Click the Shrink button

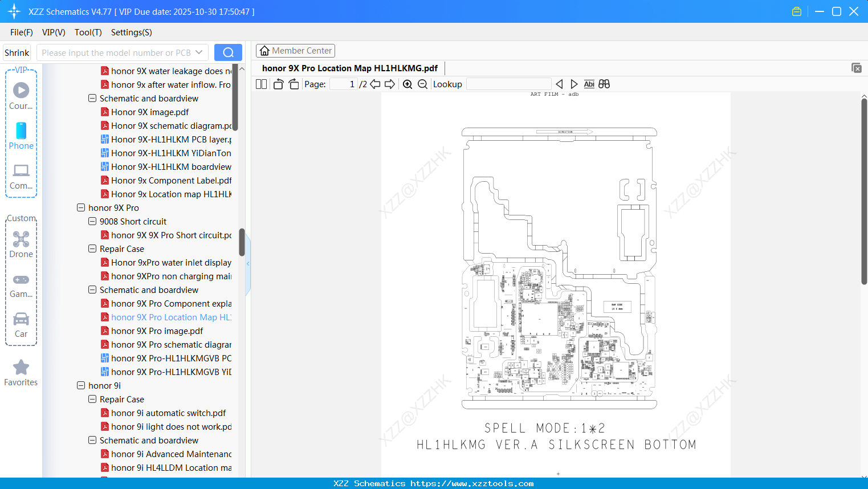(x=17, y=52)
